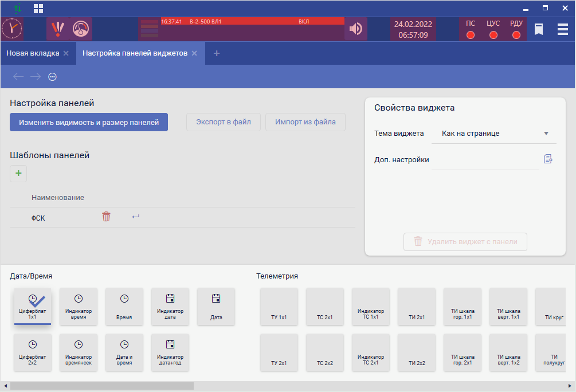Mute sound with the speaker icon
The height and width of the screenshot is (392, 576).
click(356, 29)
